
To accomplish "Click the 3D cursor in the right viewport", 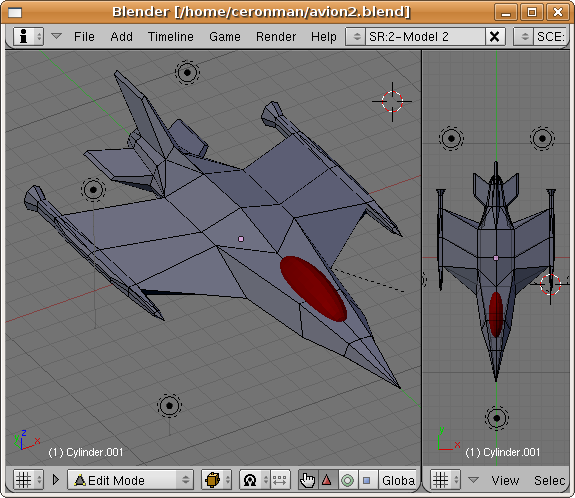I will tap(550, 284).
